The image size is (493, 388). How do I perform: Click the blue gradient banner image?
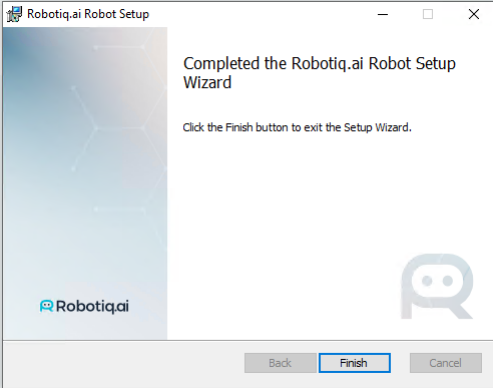85,183
